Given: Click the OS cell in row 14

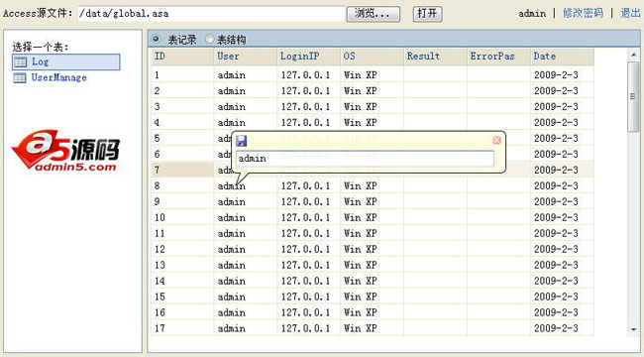Looking at the screenshot, I should point(373,281).
